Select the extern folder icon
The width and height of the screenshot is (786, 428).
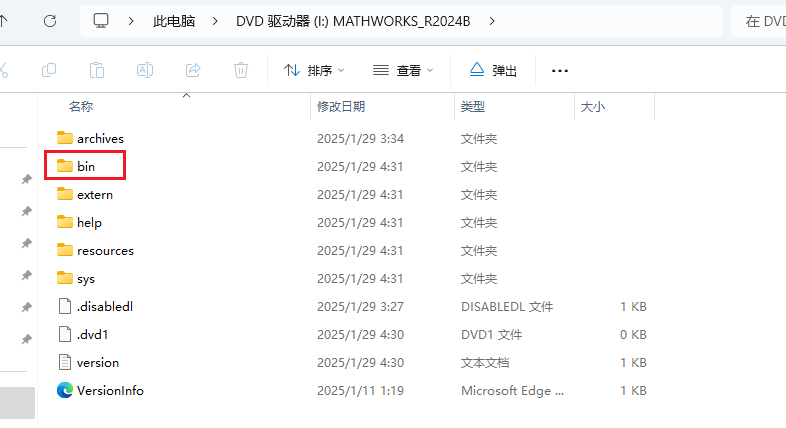(x=65, y=193)
